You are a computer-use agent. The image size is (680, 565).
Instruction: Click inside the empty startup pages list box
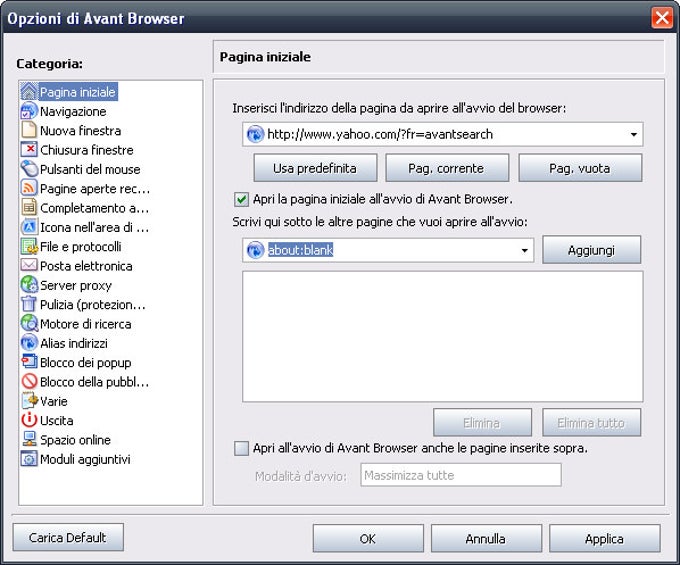pos(443,336)
